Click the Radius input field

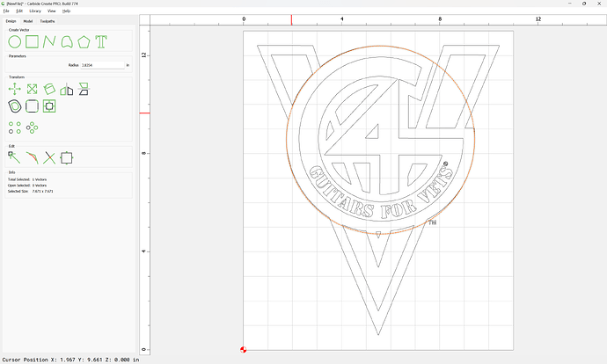pos(103,65)
